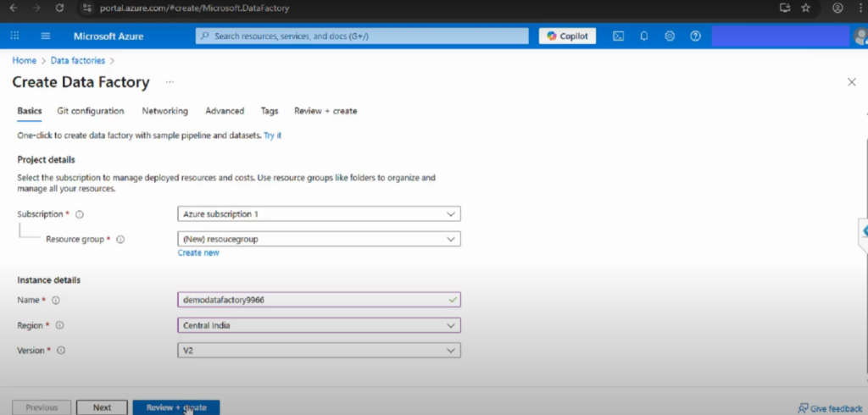Click the Azure search resources box
Viewport: 868px width, 415px height.
[362, 36]
